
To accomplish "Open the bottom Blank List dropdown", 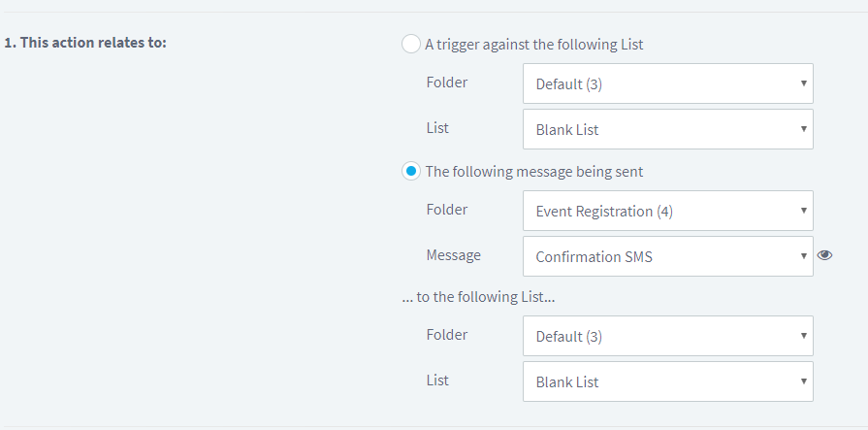I will click(667, 381).
